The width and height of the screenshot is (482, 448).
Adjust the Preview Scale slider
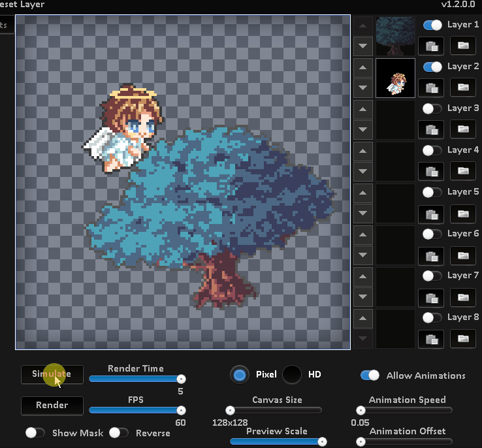(278, 441)
